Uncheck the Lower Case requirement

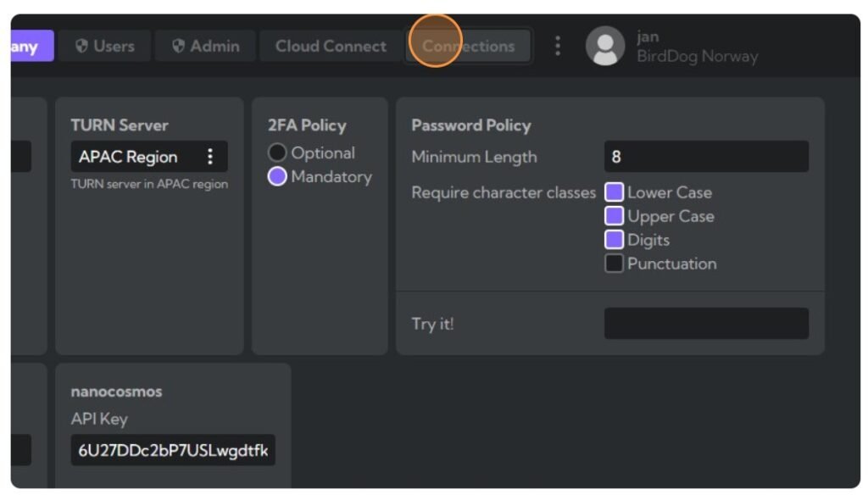614,192
